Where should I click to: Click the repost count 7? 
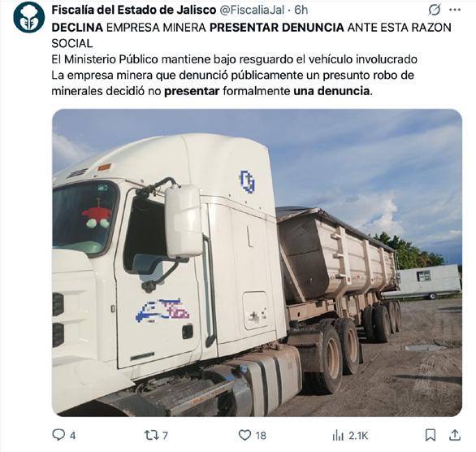click(165, 436)
